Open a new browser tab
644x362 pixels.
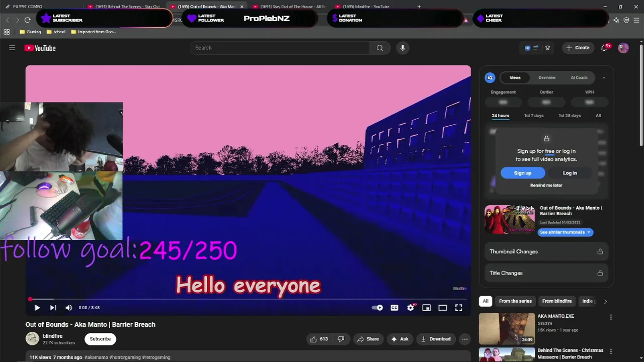[x=419, y=7]
